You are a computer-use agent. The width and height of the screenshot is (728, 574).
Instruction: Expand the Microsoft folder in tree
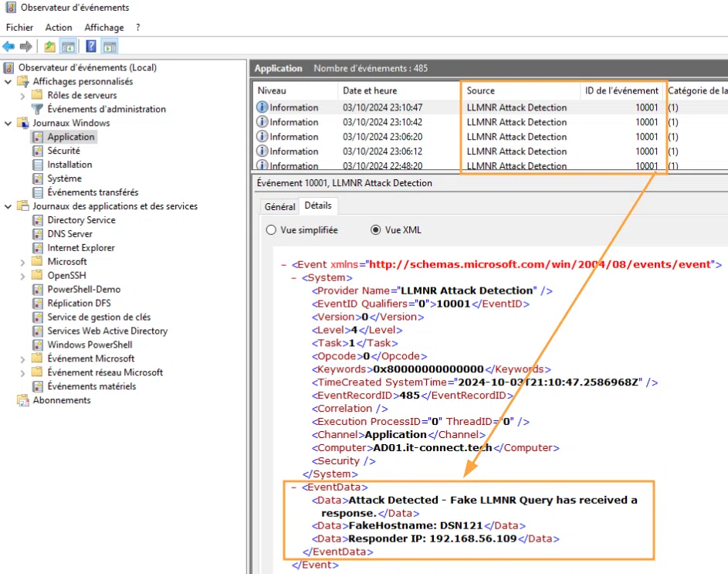coord(22,262)
